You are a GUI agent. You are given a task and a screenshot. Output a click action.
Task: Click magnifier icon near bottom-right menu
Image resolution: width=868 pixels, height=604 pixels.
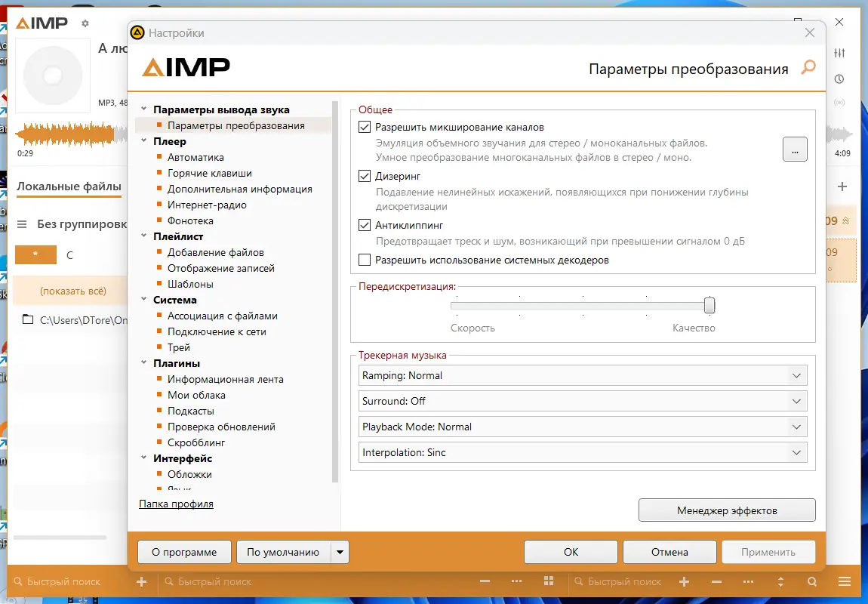(x=812, y=581)
